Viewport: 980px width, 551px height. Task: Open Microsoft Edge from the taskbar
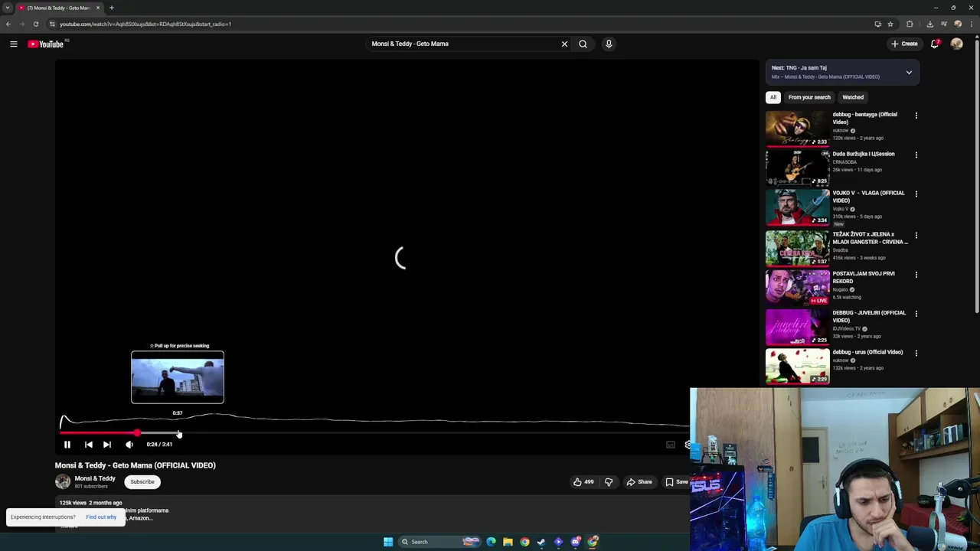tap(491, 542)
